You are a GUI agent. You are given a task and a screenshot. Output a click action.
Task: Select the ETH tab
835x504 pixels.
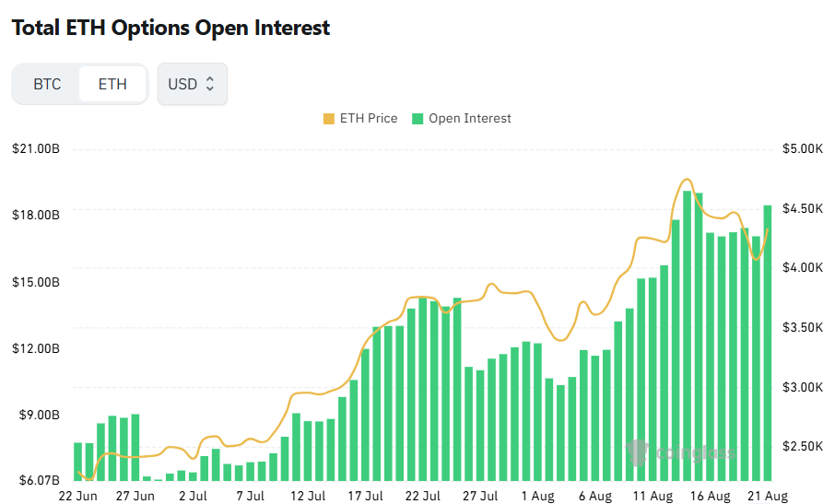(x=112, y=84)
